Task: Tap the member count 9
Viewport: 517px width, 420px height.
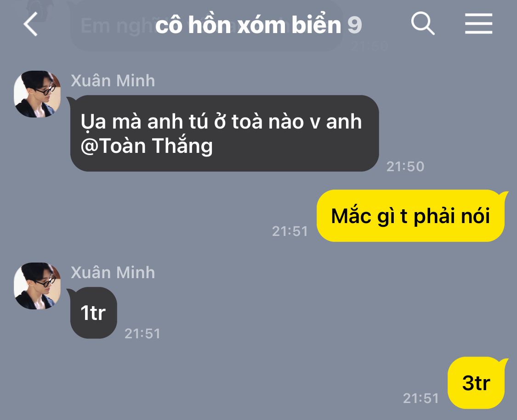Action: tap(355, 25)
